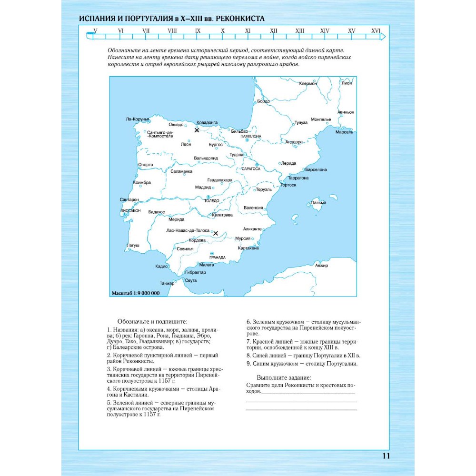Viewport: 476px width, 476px height.
Task: Click the crossed-swords marker at Лас-Навас-де-Толоса
Action: coord(216,233)
